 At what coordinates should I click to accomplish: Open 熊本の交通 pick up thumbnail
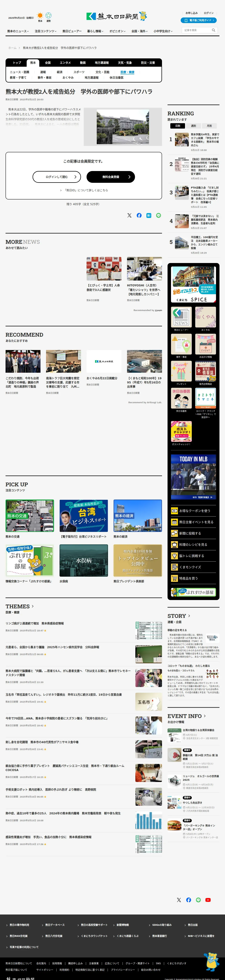click(x=30, y=515)
